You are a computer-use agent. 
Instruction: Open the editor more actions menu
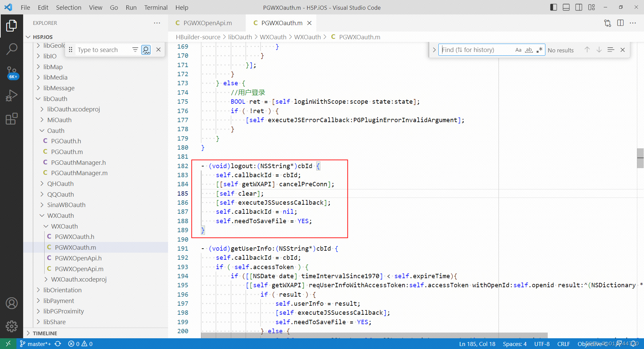coord(633,23)
